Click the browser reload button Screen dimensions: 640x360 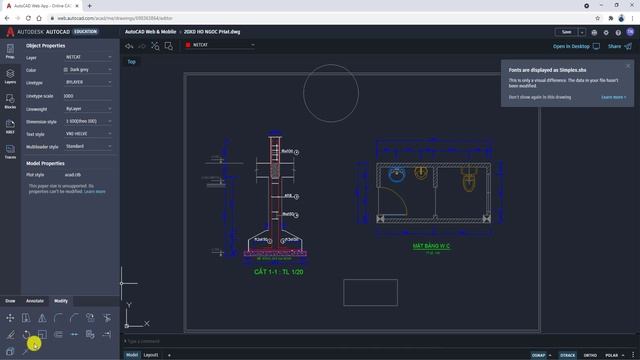click(x=28, y=18)
